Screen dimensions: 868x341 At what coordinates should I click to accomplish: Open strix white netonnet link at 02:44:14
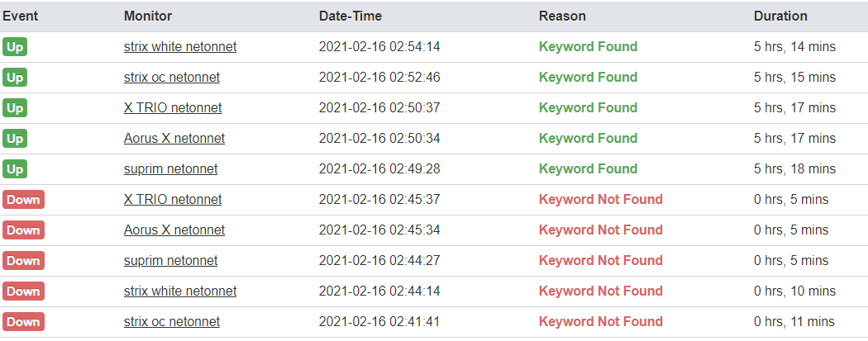pos(180,291)
